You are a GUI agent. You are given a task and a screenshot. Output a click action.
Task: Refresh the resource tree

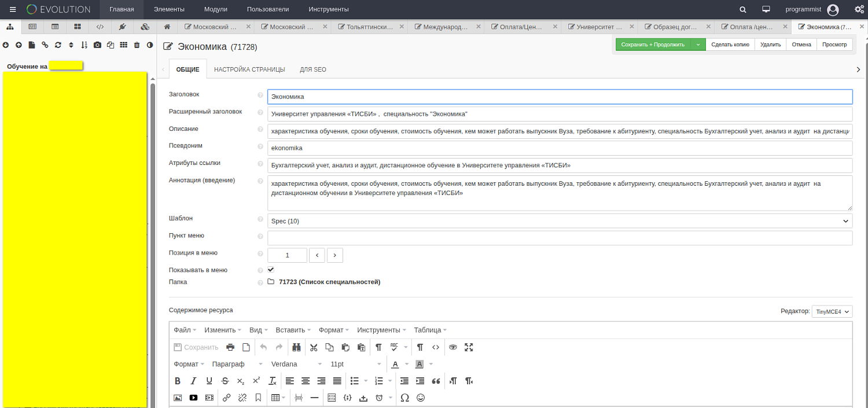point(58,45)
